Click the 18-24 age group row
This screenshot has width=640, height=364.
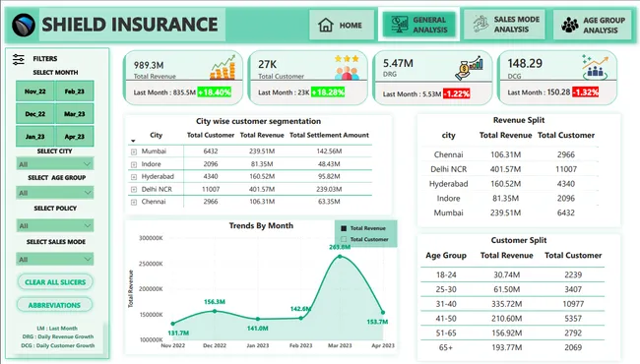[512, 274]
